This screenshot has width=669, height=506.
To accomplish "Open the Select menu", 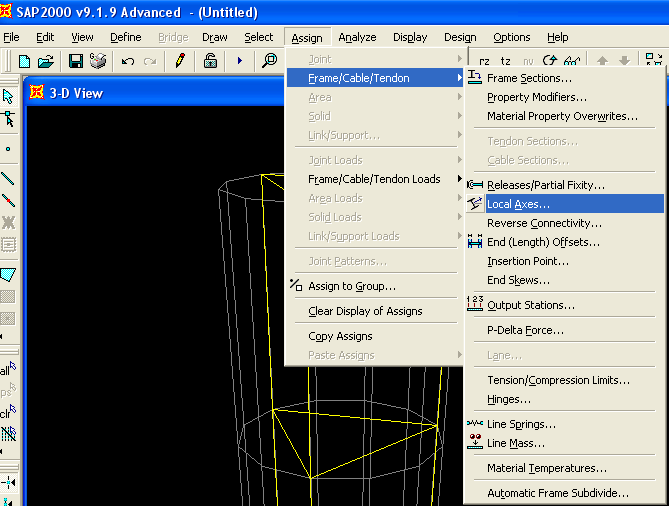I will (x=259, y=38).
